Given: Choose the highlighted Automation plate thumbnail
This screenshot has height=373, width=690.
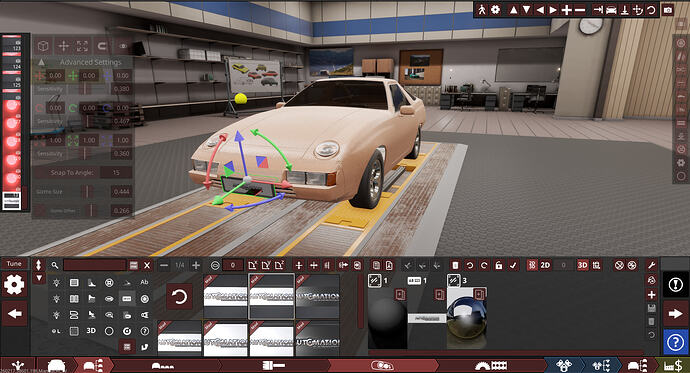Looking at the screenshot, I should point(272,296).
